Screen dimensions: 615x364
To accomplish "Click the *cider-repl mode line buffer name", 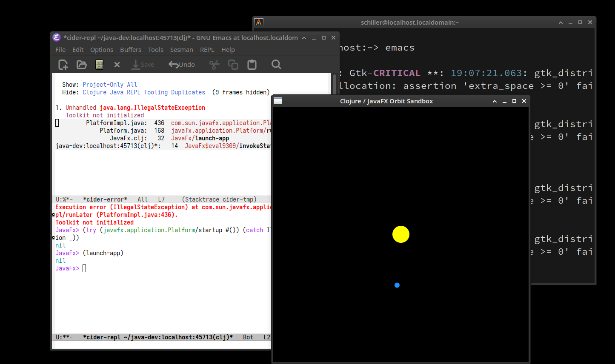I will tap(158, 337).
